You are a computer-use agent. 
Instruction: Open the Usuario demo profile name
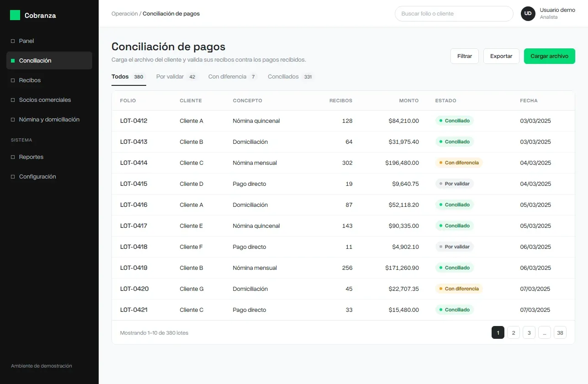click(x=557, y=10)
